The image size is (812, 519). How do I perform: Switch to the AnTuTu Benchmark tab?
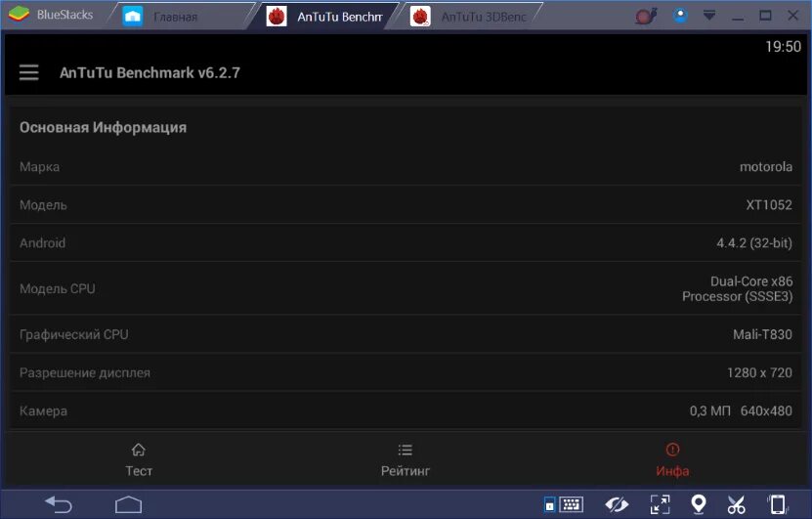pyautogui.click(x=325, y=17)
